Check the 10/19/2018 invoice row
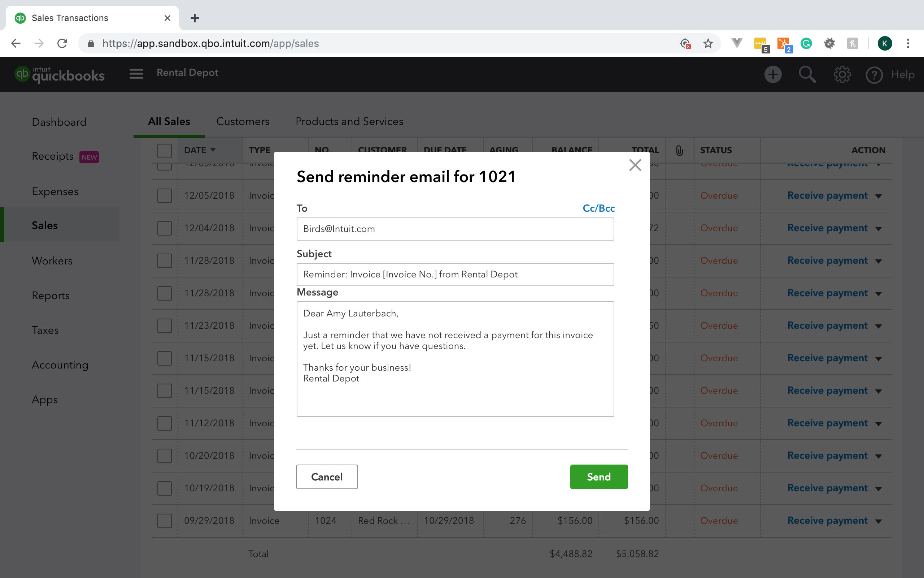The width and height of the screenshot is (924, 578). 165,488
